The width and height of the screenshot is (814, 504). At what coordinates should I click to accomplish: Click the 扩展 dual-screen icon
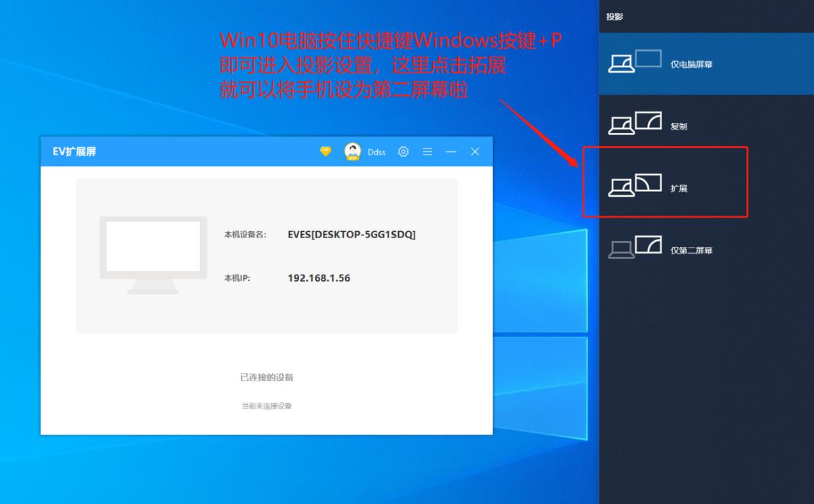click(x=635, y=185)
